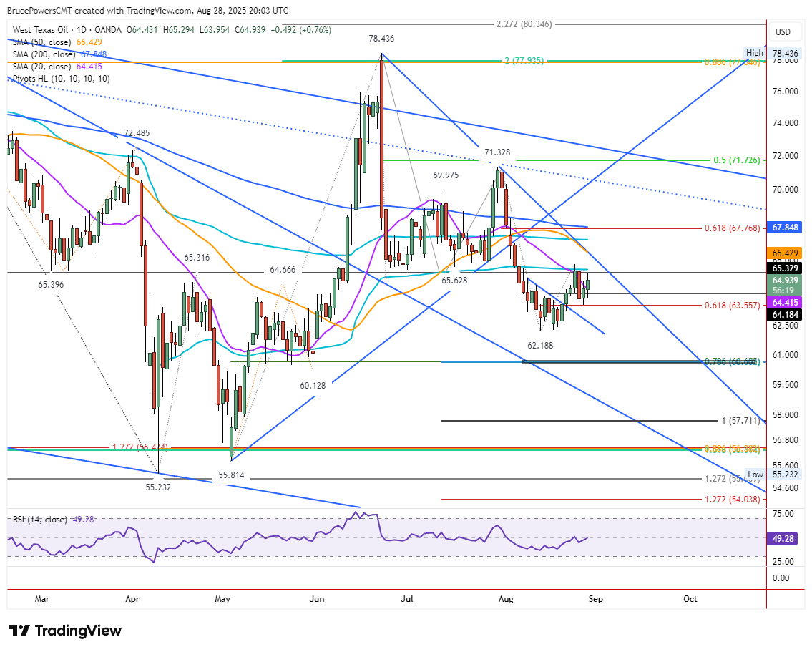This screenshot has width=812, height=652.
Task: Click the High label on the price axis
Action: click(x=755, y=53)
